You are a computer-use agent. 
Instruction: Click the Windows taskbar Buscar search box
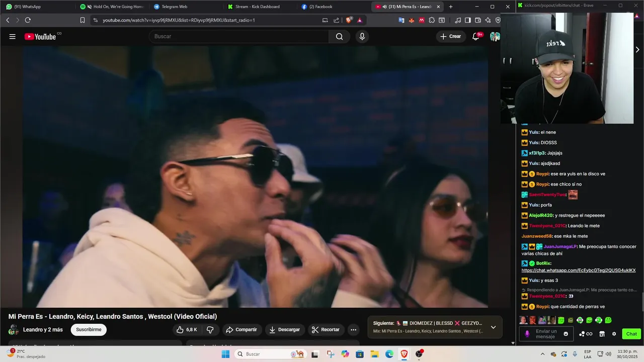270,354
